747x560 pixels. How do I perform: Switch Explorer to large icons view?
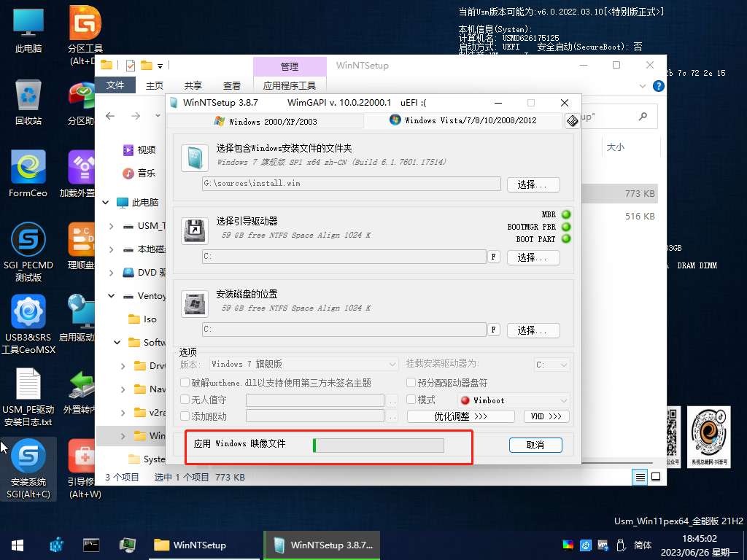[x=656, y=477]
